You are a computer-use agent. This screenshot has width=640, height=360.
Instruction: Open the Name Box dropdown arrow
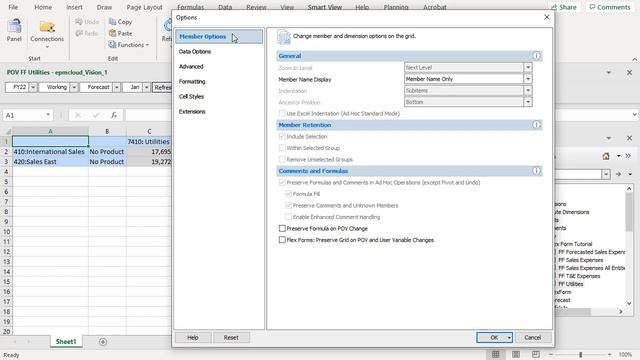(48, 115)
